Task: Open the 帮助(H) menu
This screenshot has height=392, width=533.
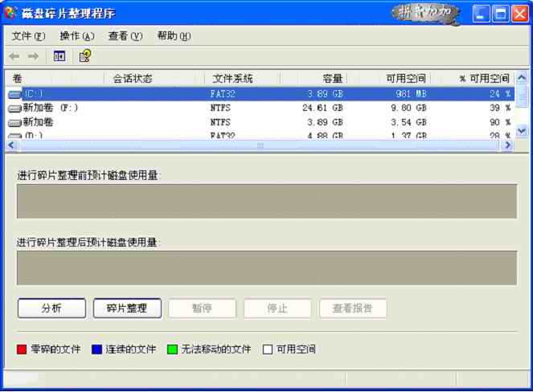Action: [x=174, y=36]
